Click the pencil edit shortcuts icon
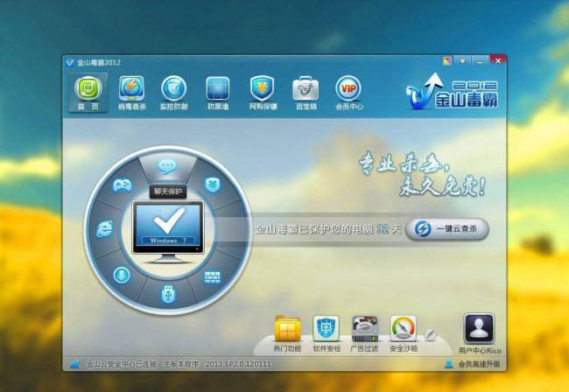This screenshot has width=569, height=392. tap(430, 334)
